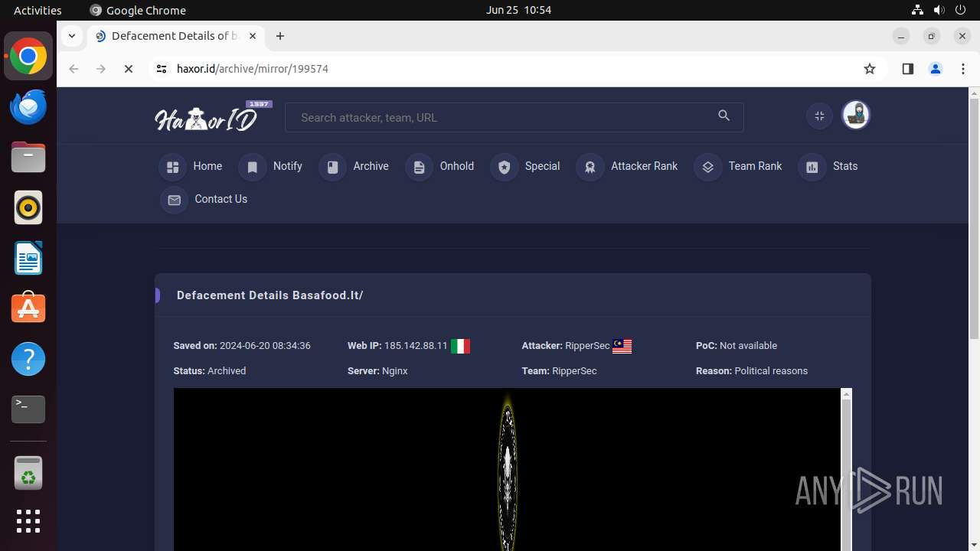This screenshot has width=980, height=551.
Task: Click team name RipperSec
Action: pyautogui.click(x=574, y=371)
